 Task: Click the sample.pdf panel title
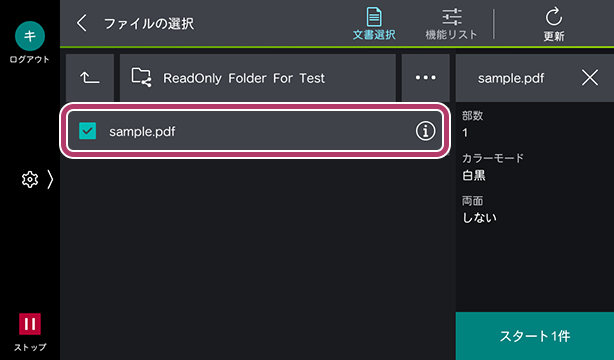(x=511, y=78)
